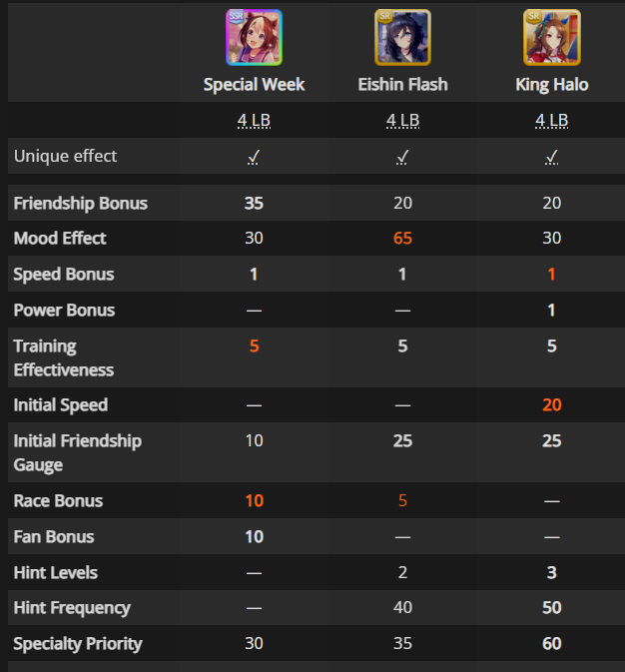The image size is (625, 672).
Task: Click Special Week's orange Race Bonus 10
Action: 254,500
